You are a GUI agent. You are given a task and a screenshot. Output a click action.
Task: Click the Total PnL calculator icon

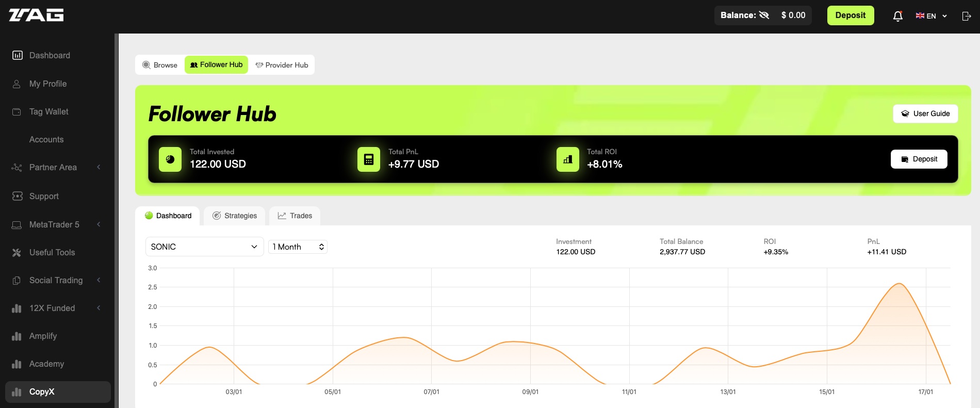click(x=369, y=159)
